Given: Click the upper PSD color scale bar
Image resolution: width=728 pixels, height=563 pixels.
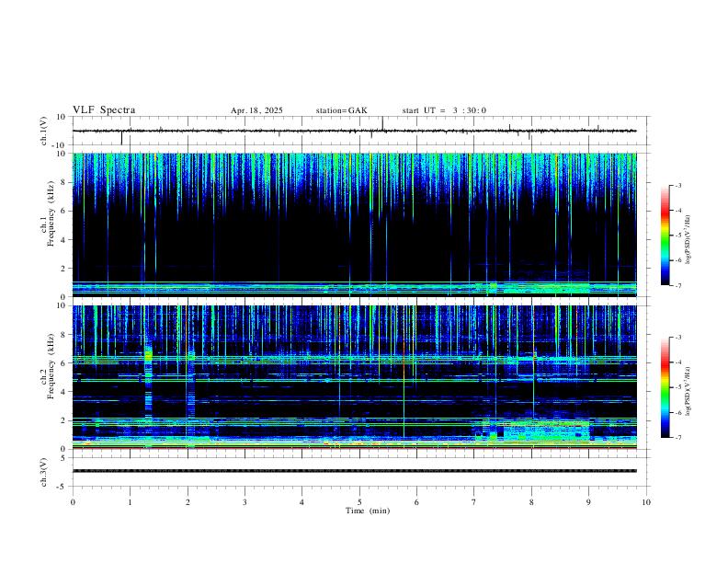Looking at the screenshot, I should coord(665,236).
